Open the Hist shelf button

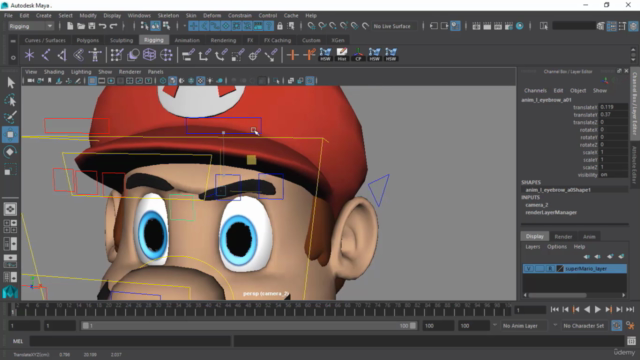tap(342, 55)
